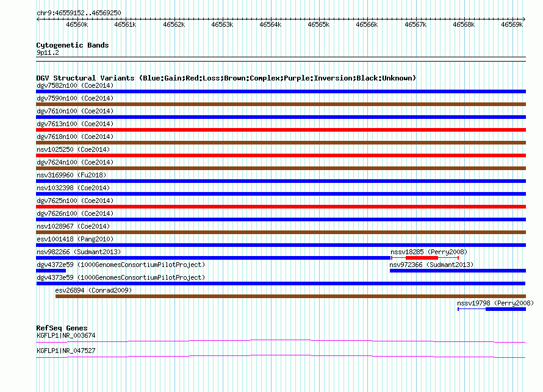Open nssv19798 (Perry2008) label
Screen dimensions: 543x392
[x=495, y=303]
